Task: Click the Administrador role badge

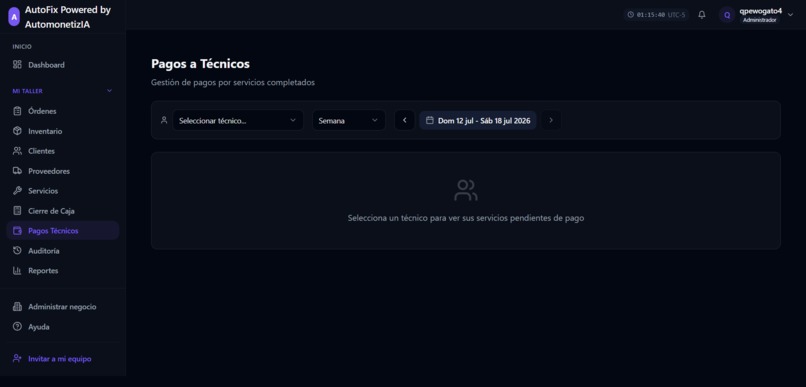Action: 760,20
